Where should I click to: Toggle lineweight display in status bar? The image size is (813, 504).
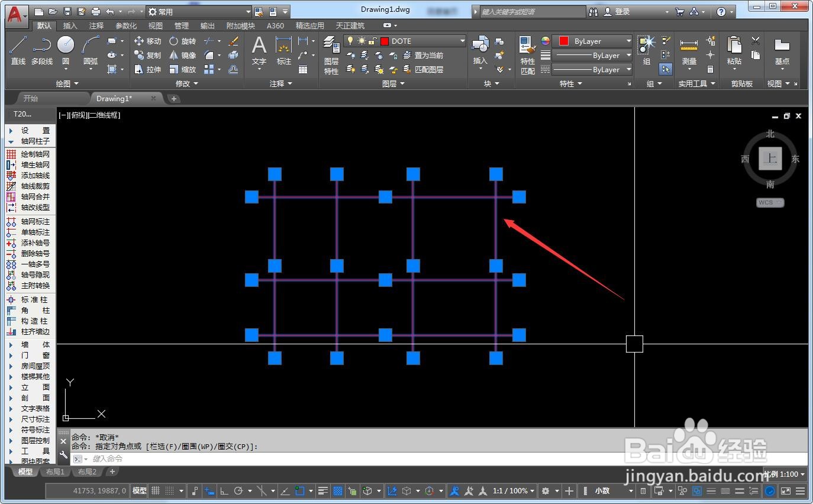[323, 490]
